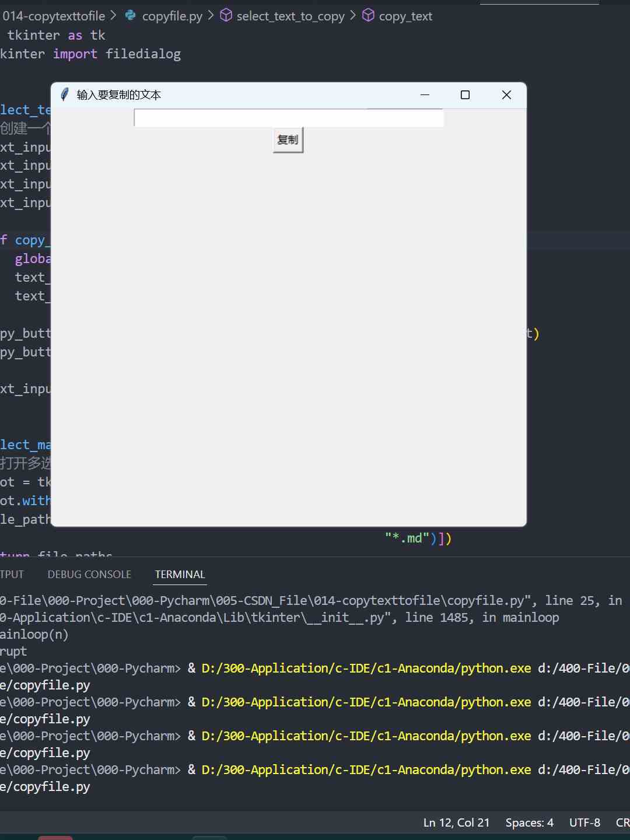
Task: Click cube icon beside select_text_to_copy
Action: pos(226,15)
